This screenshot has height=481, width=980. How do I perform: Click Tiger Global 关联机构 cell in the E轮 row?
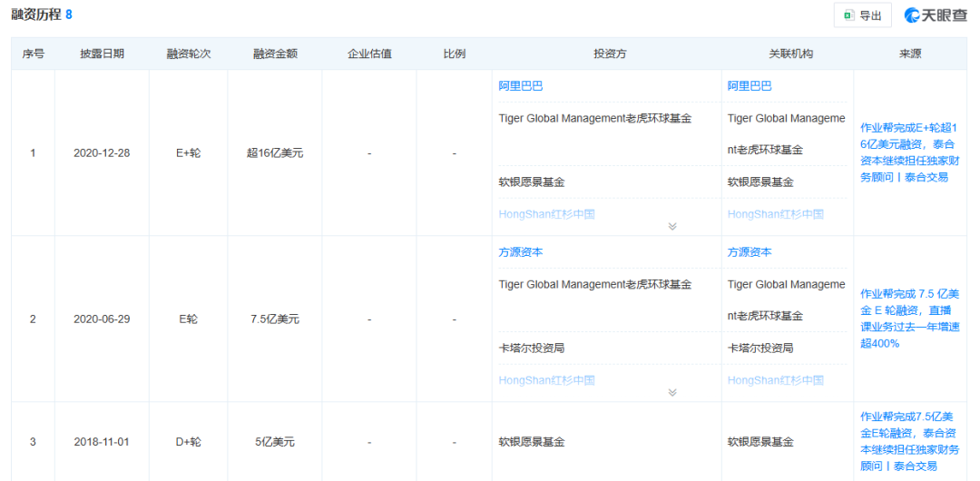click(786, 299)
